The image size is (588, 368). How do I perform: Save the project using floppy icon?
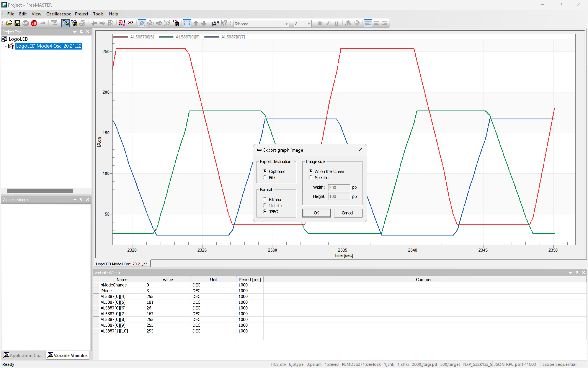tap(17, 23)
